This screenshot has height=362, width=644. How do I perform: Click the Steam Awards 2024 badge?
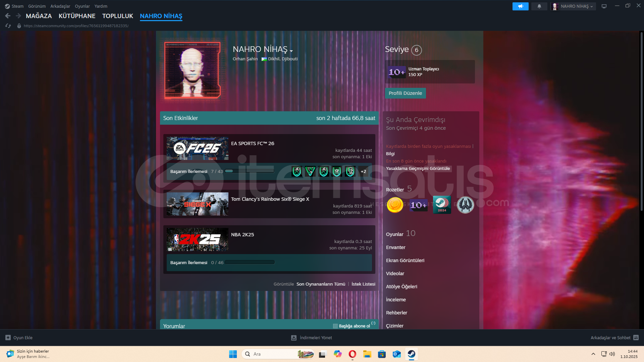442,205
